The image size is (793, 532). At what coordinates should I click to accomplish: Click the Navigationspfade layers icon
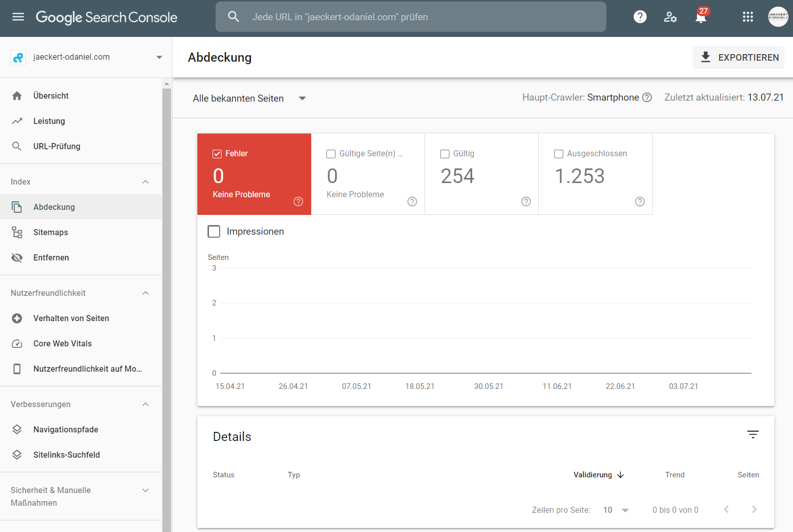pyautogui.click(x=17, y=429)
